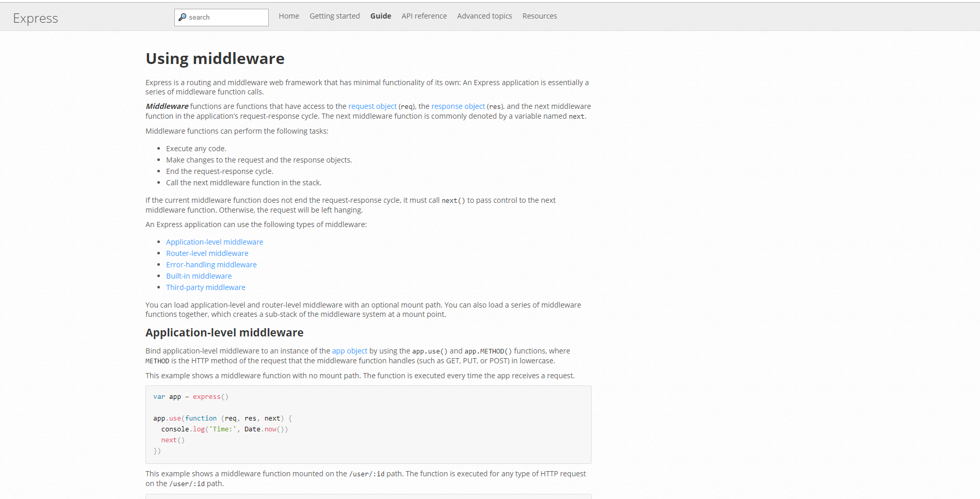The width and height of the screenshot is (980, 499).
Task: Click the Application-level middleware section heading
Action: point(224,333)
